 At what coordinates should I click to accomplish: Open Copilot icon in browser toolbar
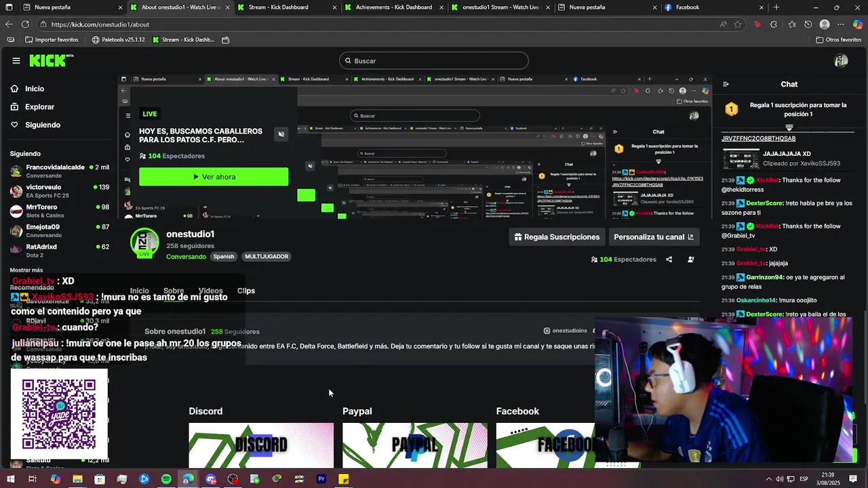(x=858, y=24)
